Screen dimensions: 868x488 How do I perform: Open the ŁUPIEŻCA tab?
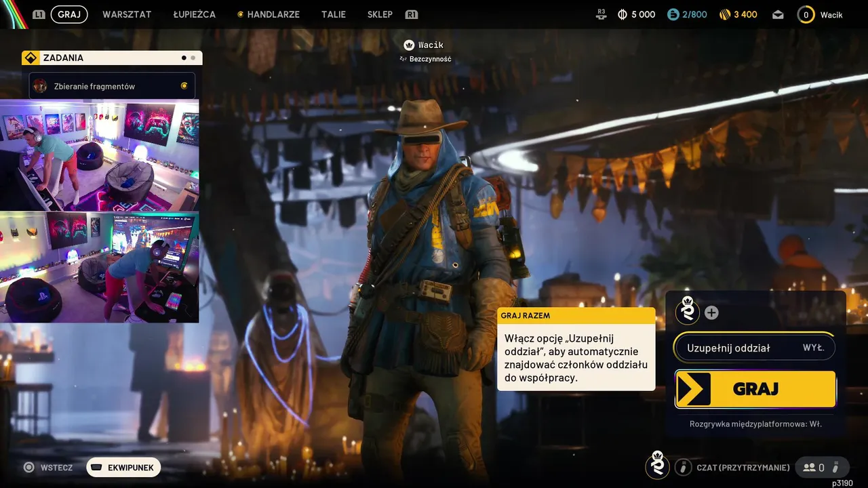coord(194,14)
